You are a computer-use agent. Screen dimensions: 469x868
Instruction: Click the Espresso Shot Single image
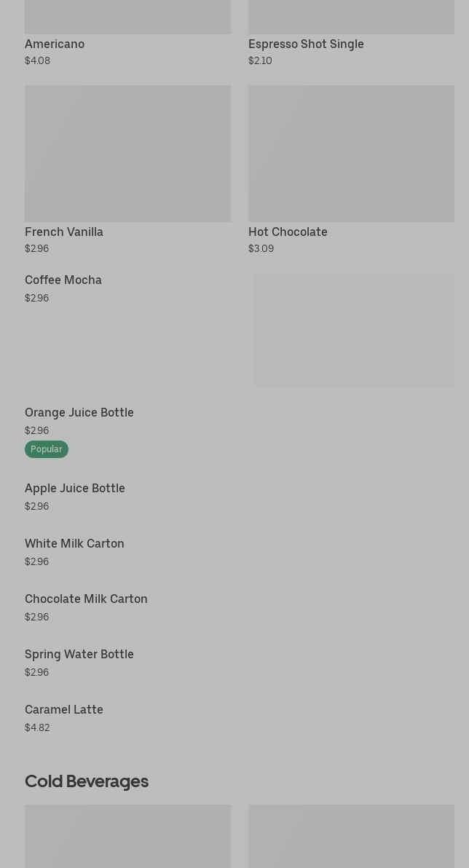(x=351, y=16)
